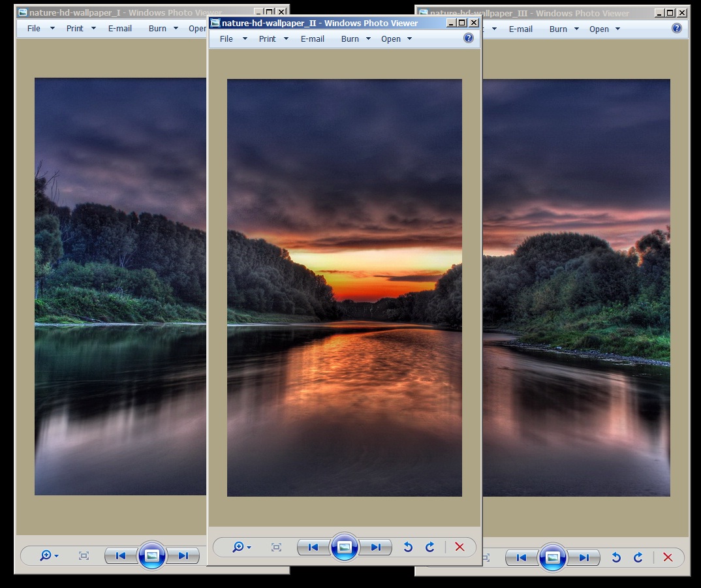
Task: Delete the image in wallpaper_II window
Action: [460, 548]
